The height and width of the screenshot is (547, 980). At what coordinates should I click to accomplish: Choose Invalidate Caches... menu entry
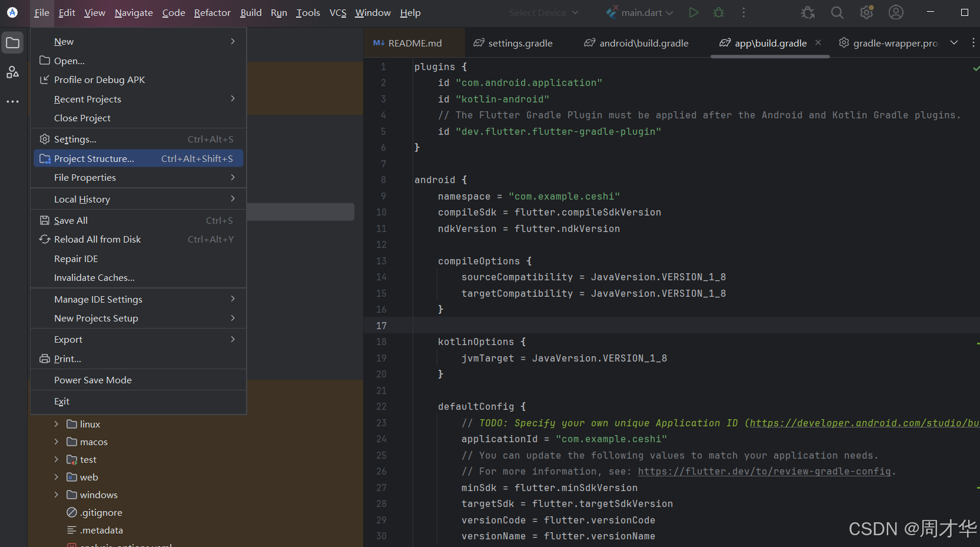click(x=94, y=277)
